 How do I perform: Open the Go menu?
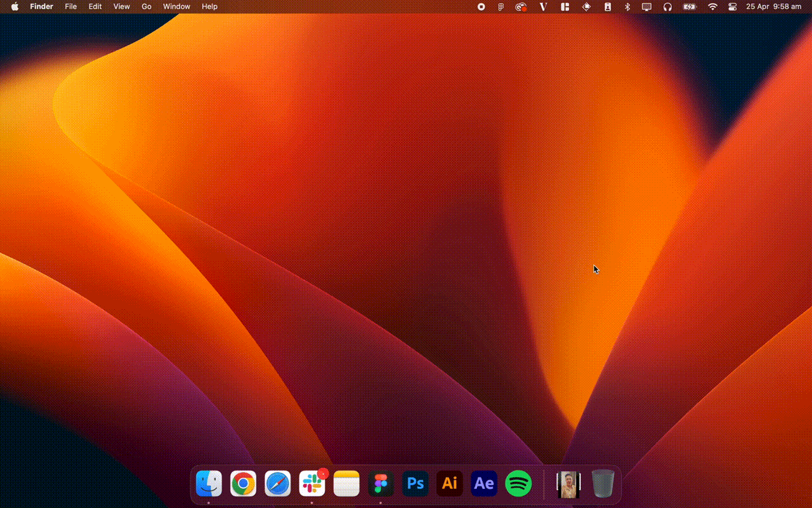147,6
